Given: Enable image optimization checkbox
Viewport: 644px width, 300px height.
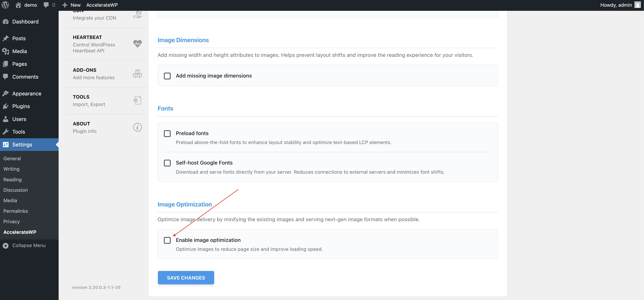Looking at the screenshot, I should point(167,240).
